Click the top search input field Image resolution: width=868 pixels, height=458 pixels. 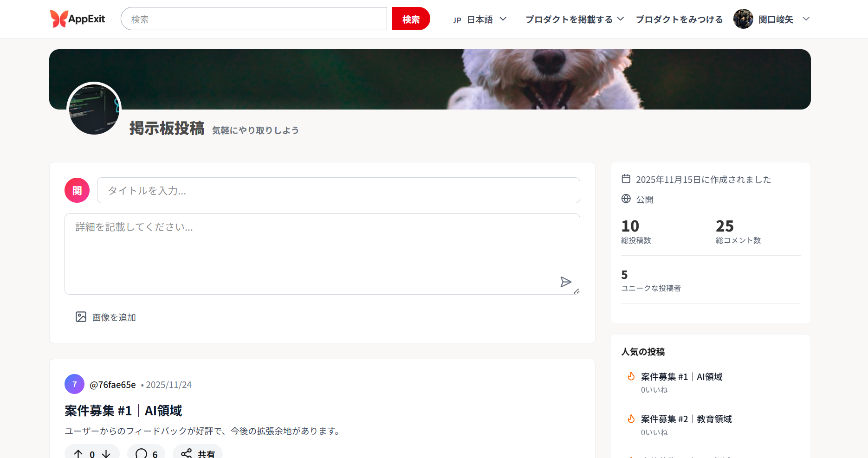pos(254,19)
